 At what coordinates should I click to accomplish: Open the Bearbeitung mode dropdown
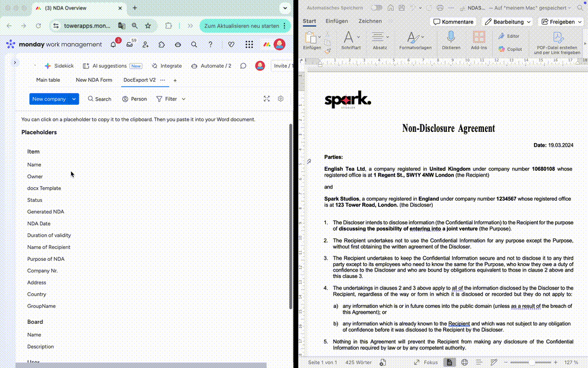507,22
